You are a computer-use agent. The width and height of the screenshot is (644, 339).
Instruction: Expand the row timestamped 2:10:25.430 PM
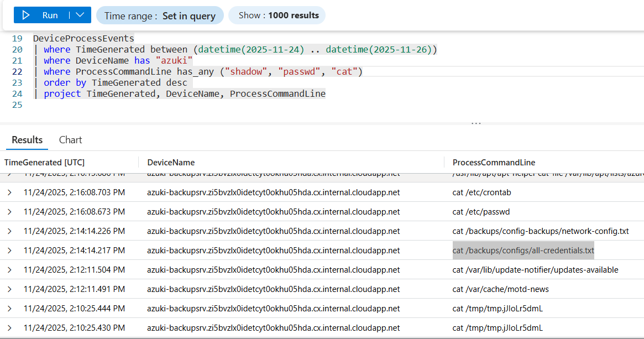tap(9, 327)
